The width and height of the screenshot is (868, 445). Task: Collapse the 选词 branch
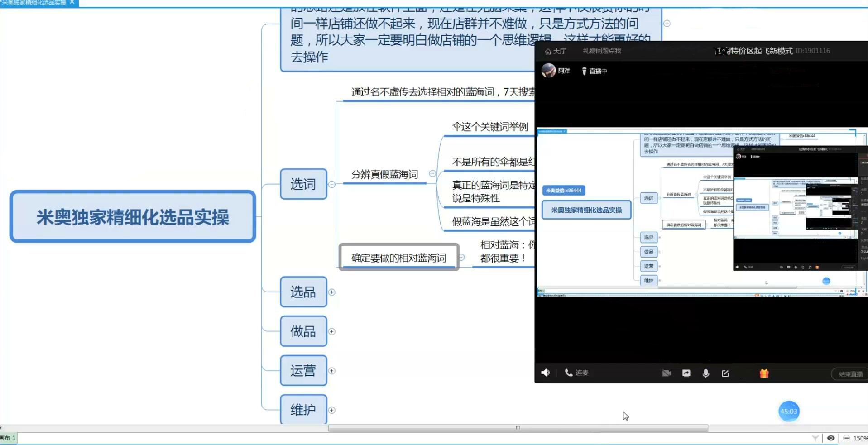(332, 184)
